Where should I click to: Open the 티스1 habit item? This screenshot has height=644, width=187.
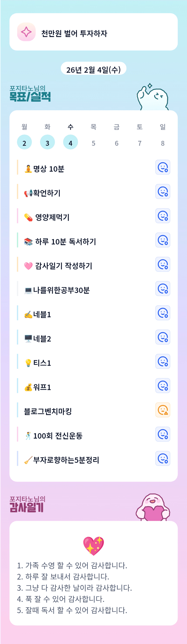pyautogui.click(x=42, y=363)
